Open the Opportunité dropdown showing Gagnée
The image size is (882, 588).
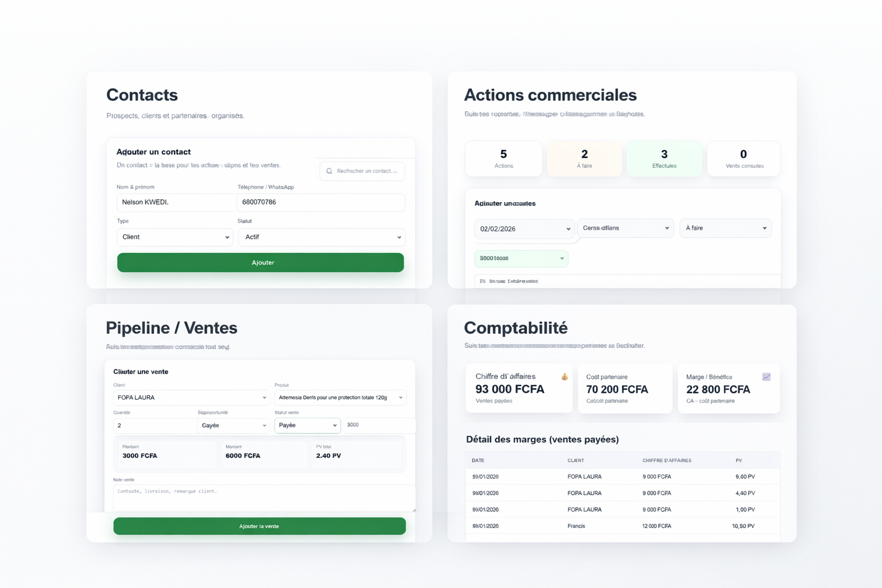[233, 425]
